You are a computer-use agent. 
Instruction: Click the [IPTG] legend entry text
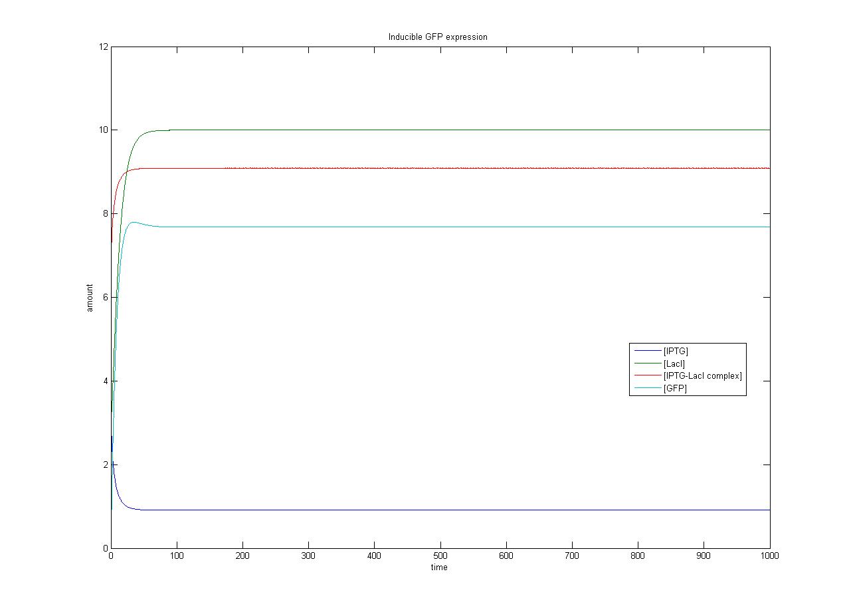[x=676, y=351]
